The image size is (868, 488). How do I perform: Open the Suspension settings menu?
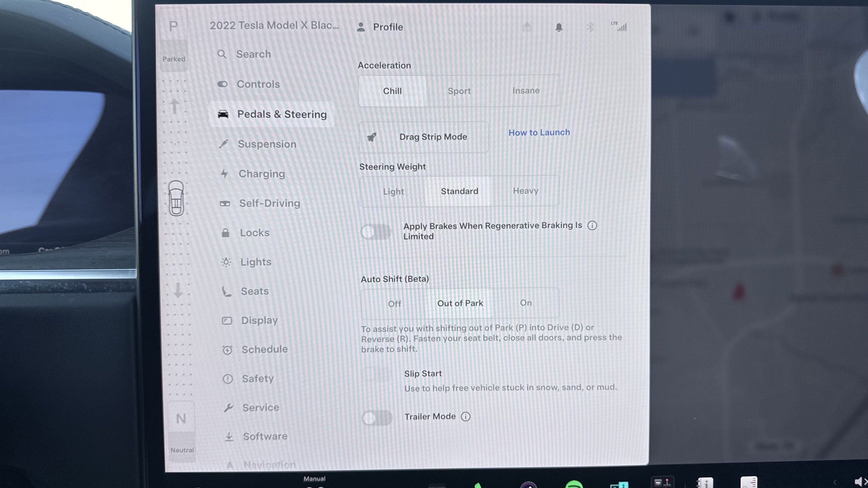tap(267, 144)
